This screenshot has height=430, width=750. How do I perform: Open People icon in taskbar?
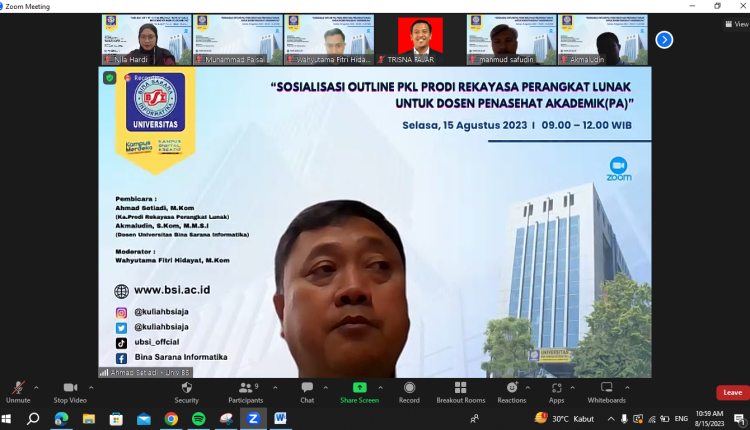pyautogui.click(x=474, y=419)
